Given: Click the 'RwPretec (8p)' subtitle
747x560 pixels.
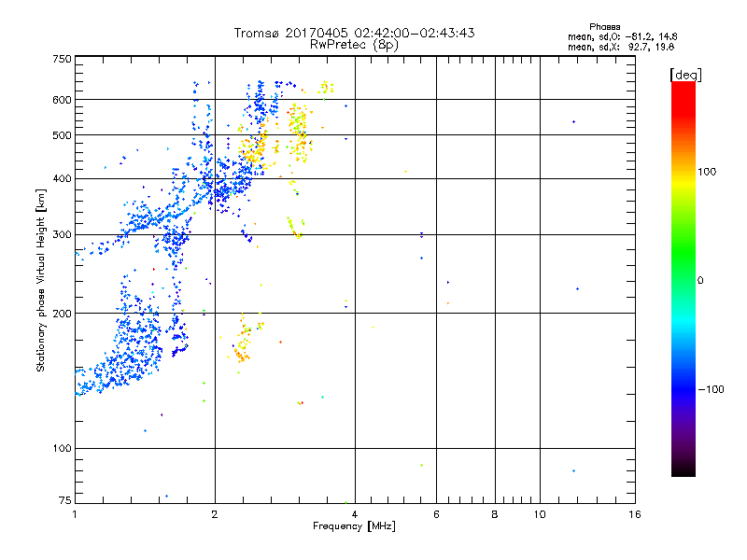Looking at the screenshot, I should 354,45.
